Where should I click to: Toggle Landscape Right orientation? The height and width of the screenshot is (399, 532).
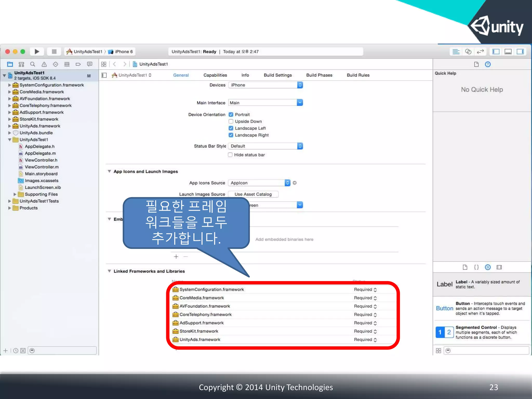click(231, 135)
